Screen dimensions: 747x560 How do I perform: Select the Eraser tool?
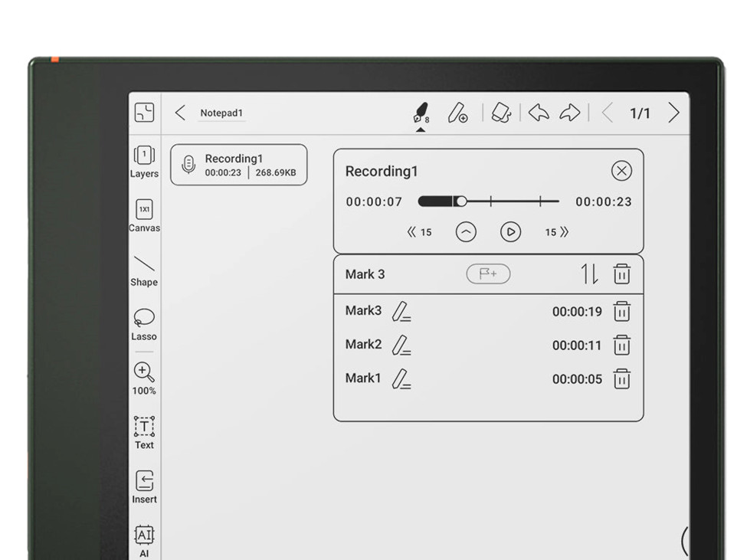point(500,113)
